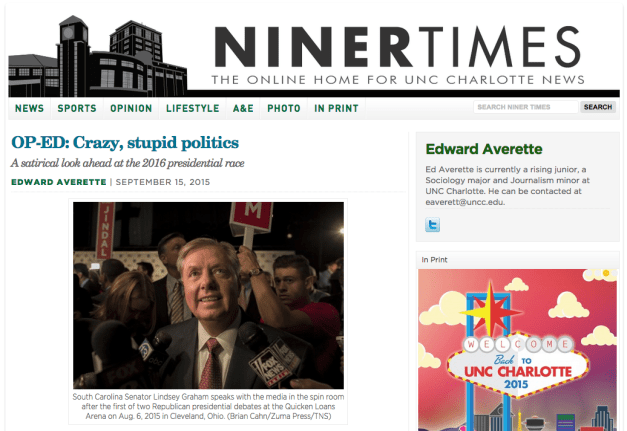Click the Niner Times masthead title
This screenshot has height=431, width=627.
[397, 47]
